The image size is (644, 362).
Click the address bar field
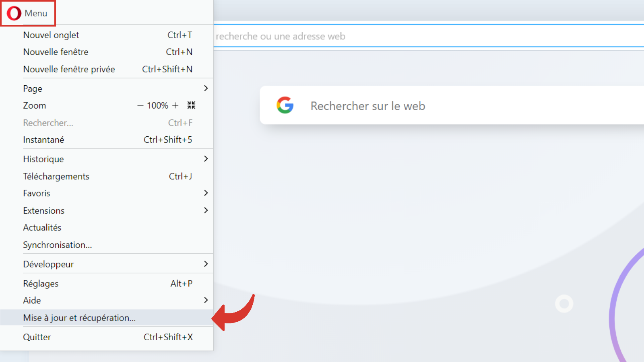[402, 36]
